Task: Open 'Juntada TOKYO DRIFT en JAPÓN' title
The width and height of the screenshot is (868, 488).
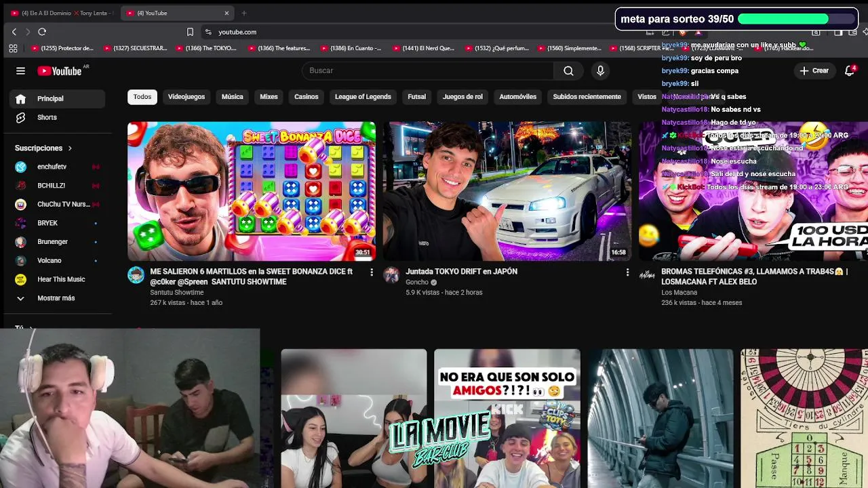Action: tap(461, 271)
